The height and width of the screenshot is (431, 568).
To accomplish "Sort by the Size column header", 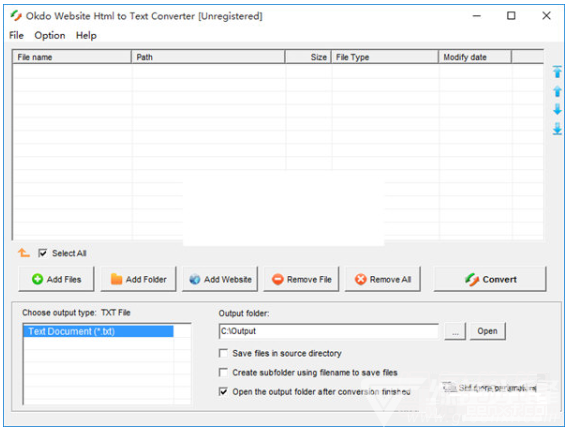I will tap(308, 57).
